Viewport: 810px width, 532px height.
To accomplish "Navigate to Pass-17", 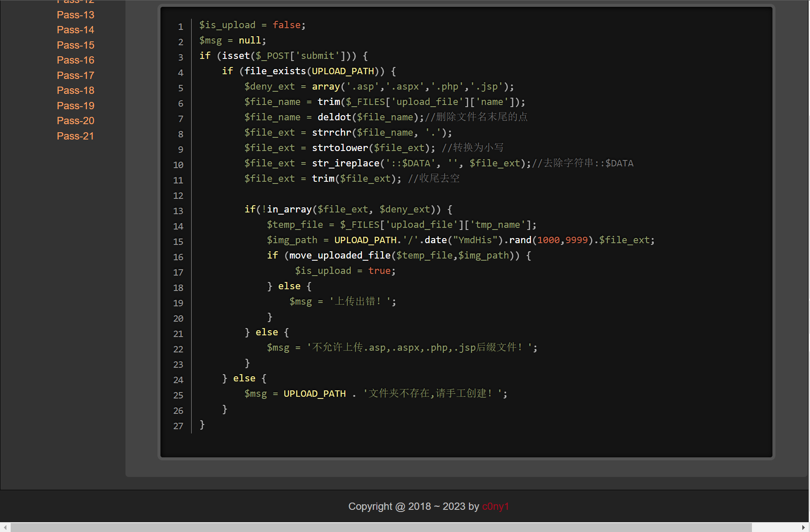I will pyautogui.click(x=76, y=76).
